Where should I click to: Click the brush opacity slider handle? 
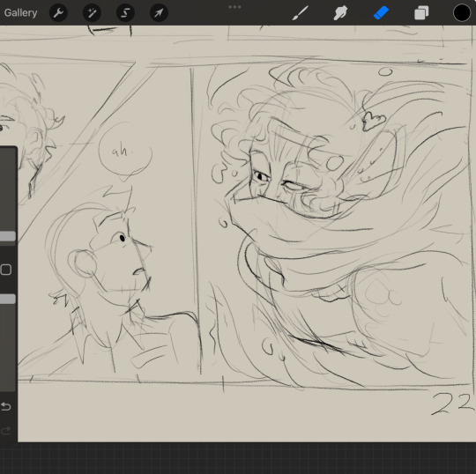pyautogui.click(x=7, y=299)
